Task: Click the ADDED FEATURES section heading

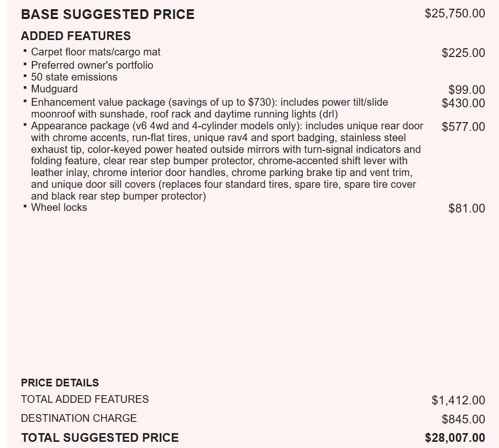Action: pyautogui.click(x=76, y=36)
